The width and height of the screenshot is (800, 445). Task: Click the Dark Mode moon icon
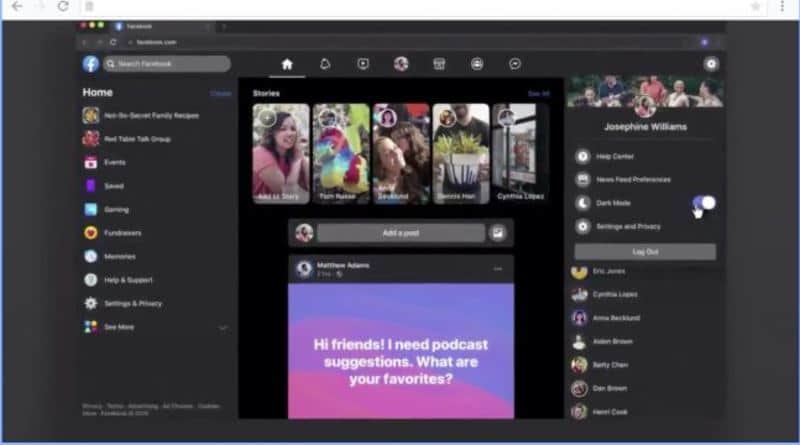tap(583, 203)
